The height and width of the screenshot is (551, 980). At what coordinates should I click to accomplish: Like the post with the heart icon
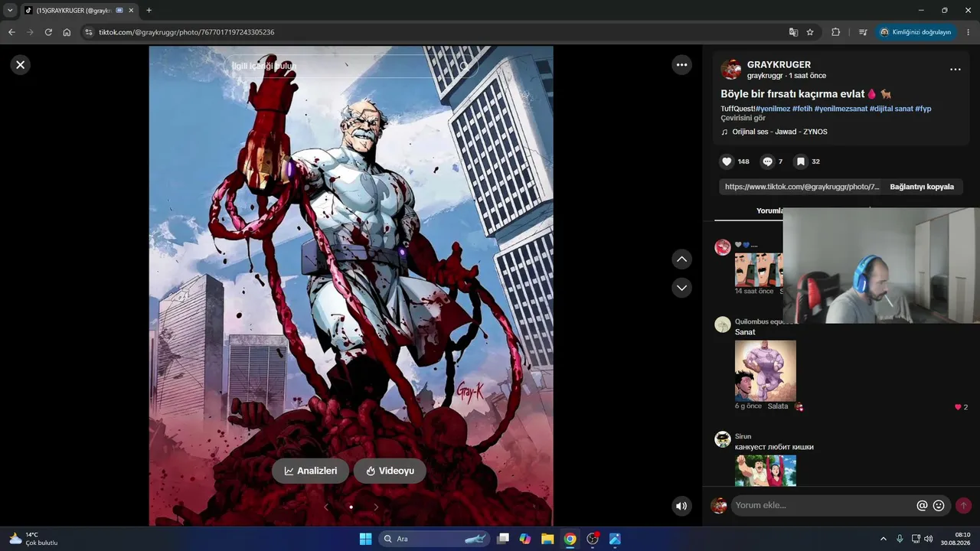(727, 161)
